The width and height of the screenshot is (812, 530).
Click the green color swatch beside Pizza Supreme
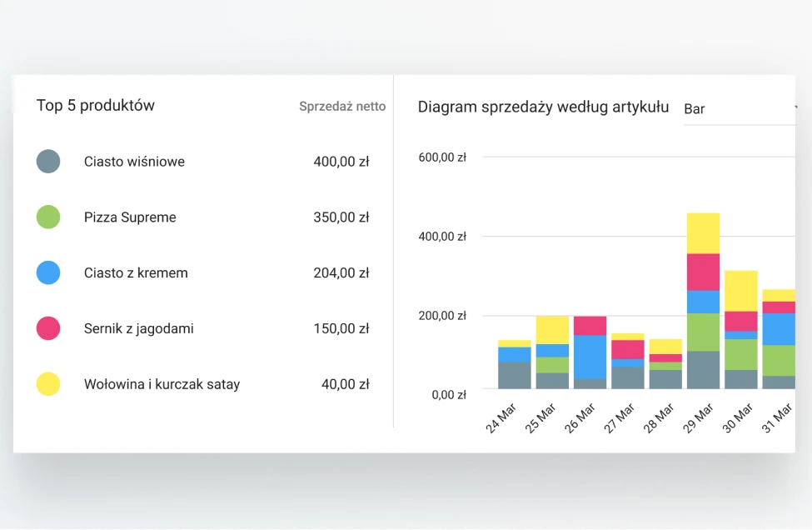(48, 217)
